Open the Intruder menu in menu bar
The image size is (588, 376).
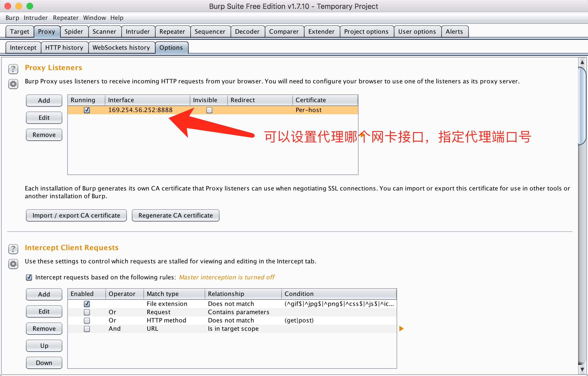tap(36, 18)
